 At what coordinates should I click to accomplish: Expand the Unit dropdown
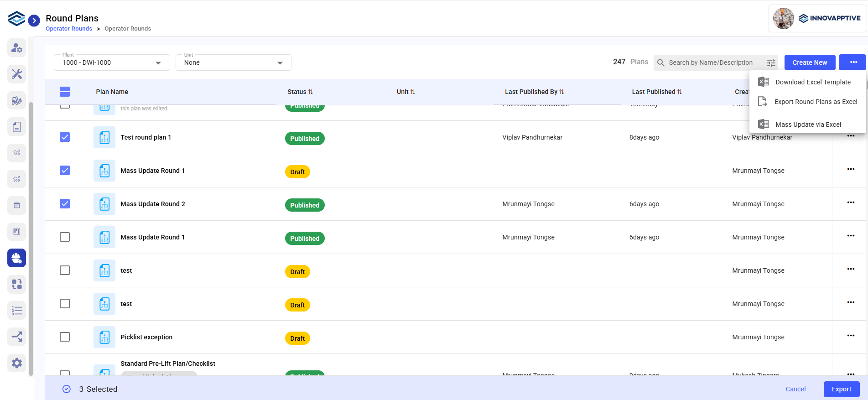(233, 62)
